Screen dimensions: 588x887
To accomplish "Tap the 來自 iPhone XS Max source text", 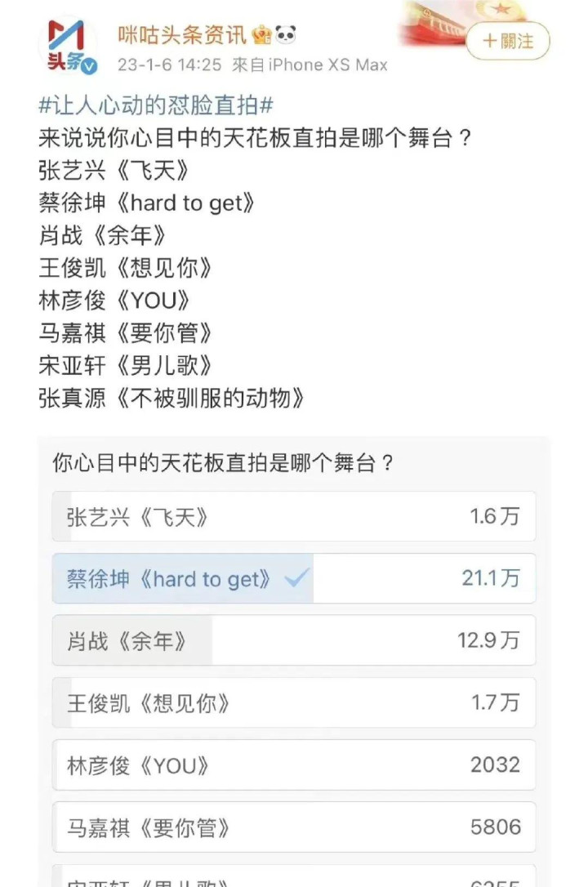I will (x=310, y=65).
